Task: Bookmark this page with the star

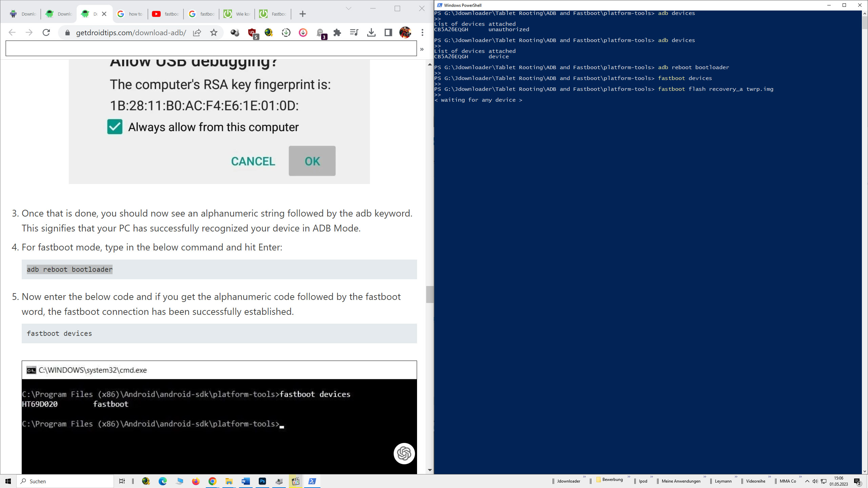Action: pyautogui.click(x=214, y=33)
